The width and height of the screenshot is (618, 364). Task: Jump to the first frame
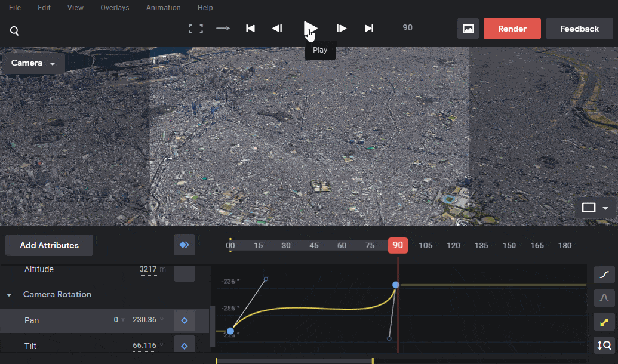click(x=250, y=29)
